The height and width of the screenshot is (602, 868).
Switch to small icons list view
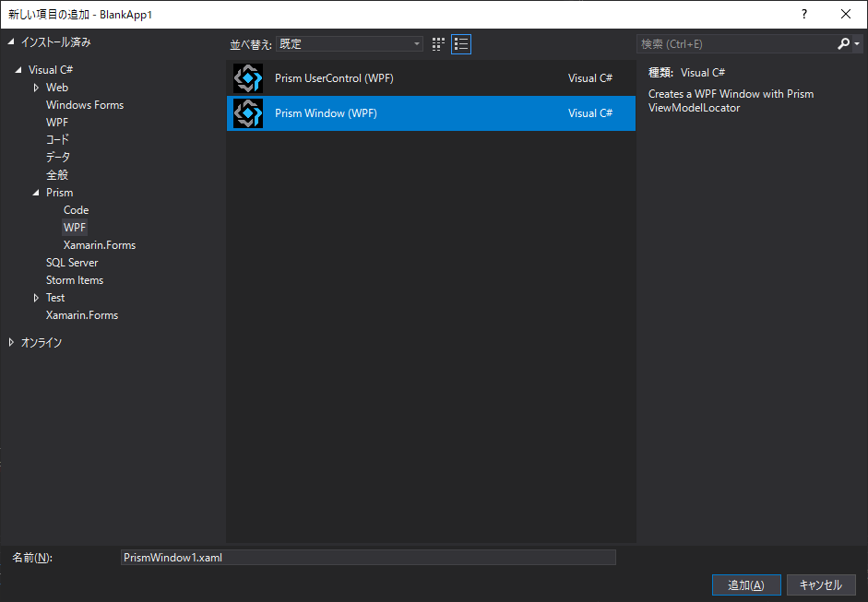[461, 44]
